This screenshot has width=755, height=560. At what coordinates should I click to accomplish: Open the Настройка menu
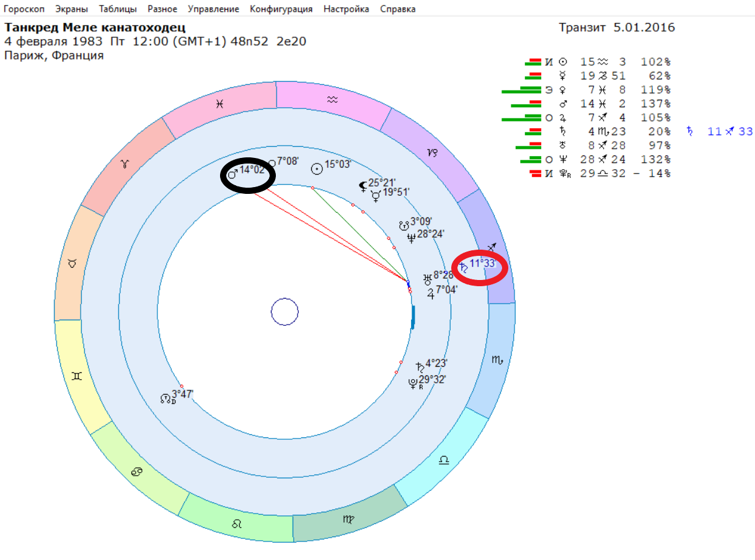(347, 9)
